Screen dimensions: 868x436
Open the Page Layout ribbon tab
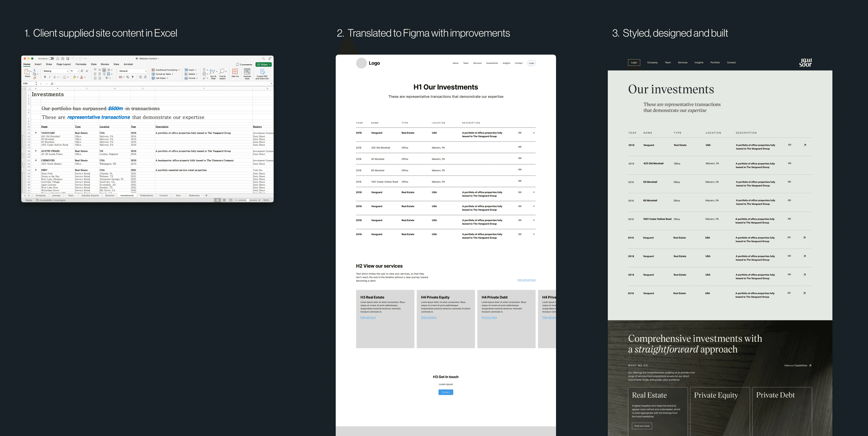pyautogui.click(x=63, y=64)
